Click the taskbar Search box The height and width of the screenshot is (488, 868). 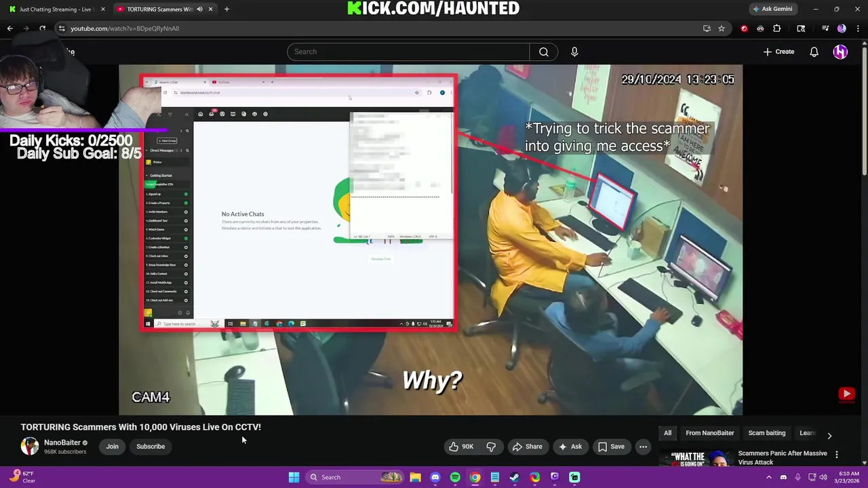point(354,477)
